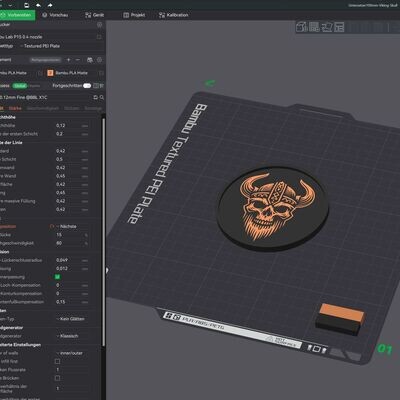The width and height of the screenshot is (400, 400).
Task: Edit the Bambu Lab P1S 0.4 nozzle preset
Action: [x=99, y=37]
